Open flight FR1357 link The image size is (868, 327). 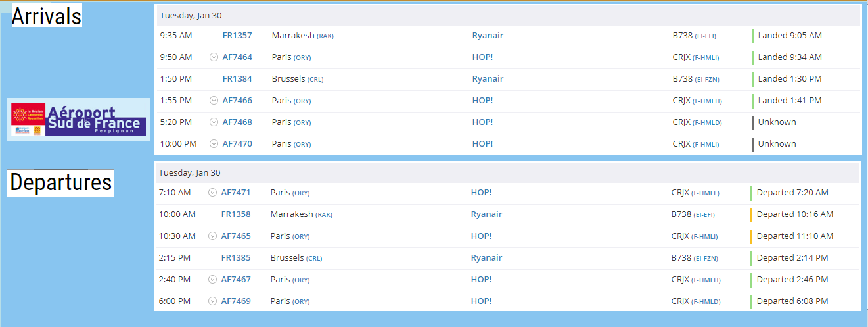pyautogui.click(x=237, y=36)
